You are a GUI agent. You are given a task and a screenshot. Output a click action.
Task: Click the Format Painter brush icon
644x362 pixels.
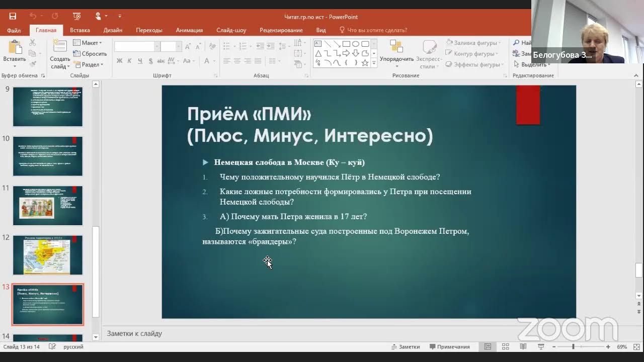pos(32,64)
